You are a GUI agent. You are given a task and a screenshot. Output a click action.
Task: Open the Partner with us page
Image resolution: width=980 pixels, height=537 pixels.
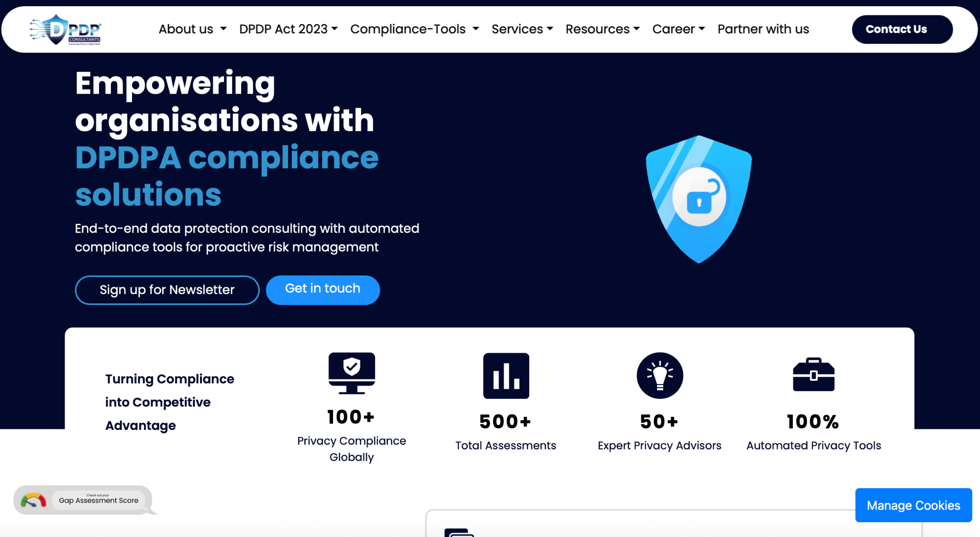[x=763, y=29]
